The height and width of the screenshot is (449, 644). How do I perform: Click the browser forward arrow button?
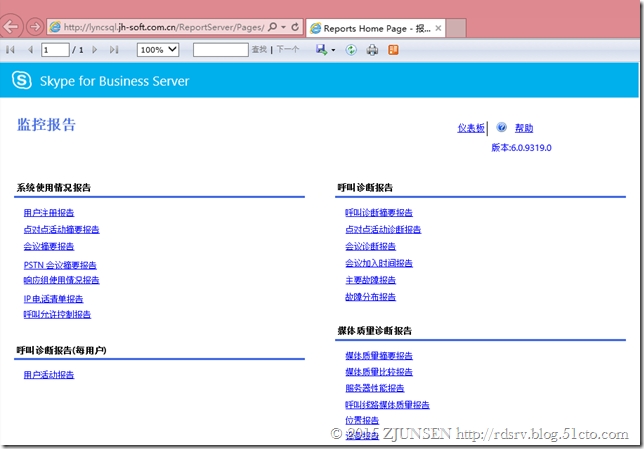(x=35, y=27)
